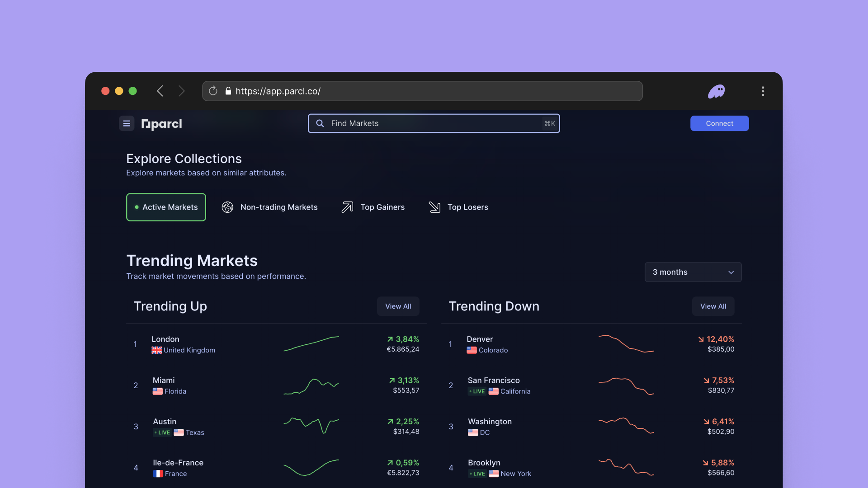Click the Parcl logo
The width and height of the screenshot is (868, 488).
tap(161, 124)
